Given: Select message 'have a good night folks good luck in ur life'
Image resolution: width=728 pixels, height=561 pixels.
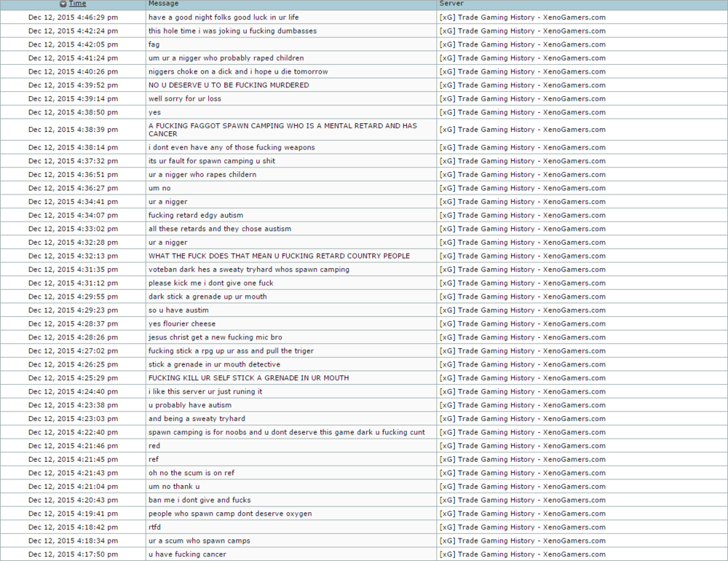Looking at the screenshot, I should pos(223,17).
